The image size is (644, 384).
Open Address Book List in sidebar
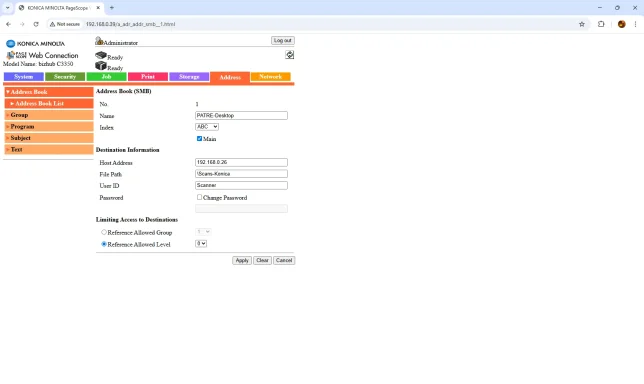pyautogui.click(x=49, y=103)
